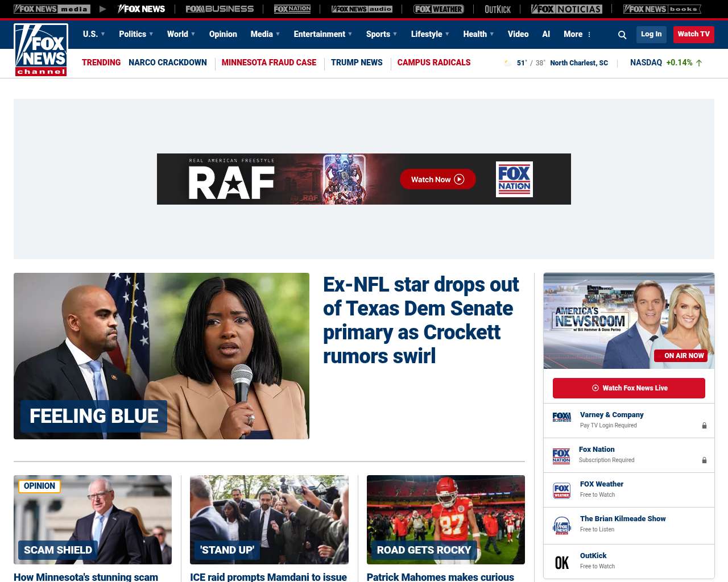Image resolution: width=728 pixels, height=582 pixels.
Task: Open the AI section
Action: pos(546,34)
